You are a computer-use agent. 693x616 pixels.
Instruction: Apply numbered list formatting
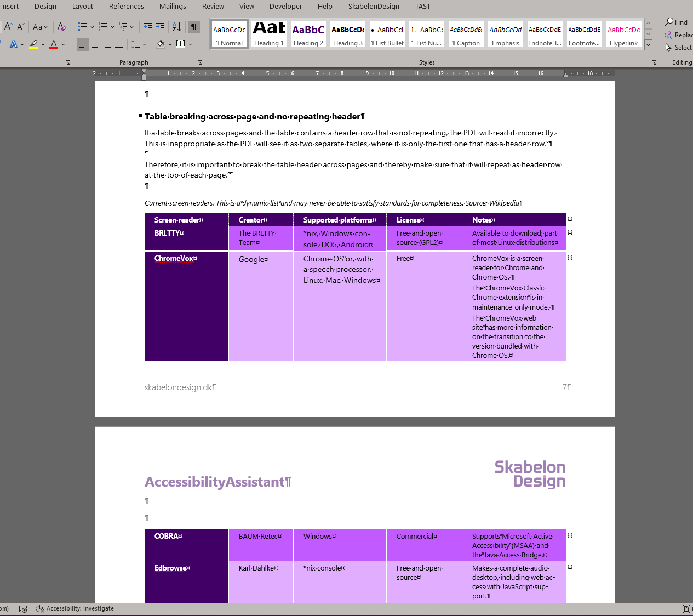[x=103, y=26]
